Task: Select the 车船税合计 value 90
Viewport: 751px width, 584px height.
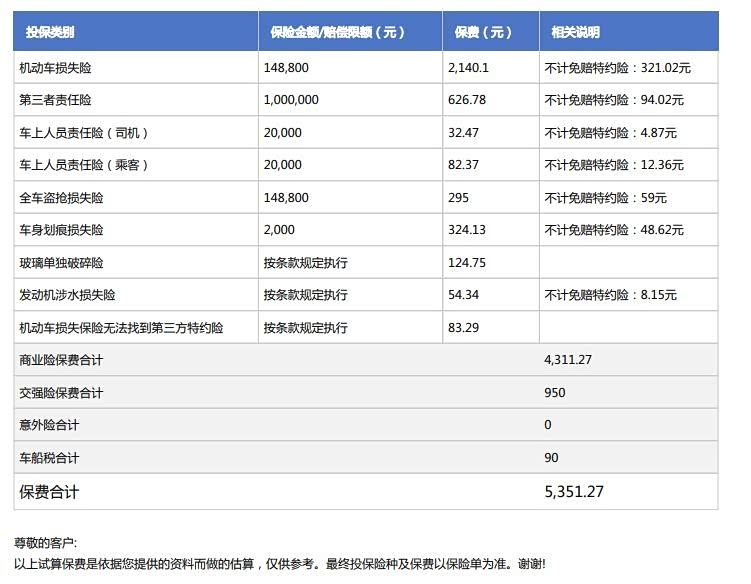Action: (x=551, y=458)
